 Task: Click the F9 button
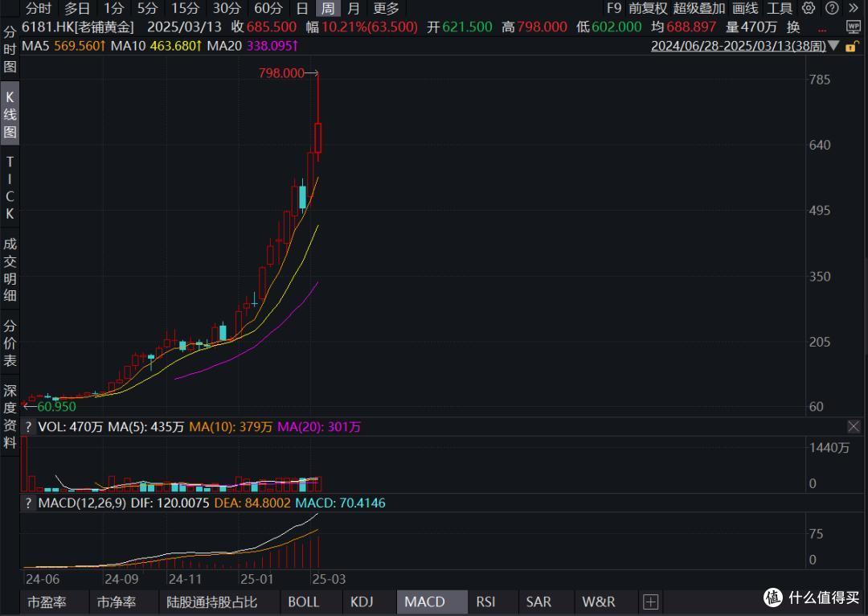pyautogui.click(x=614, y=8)
